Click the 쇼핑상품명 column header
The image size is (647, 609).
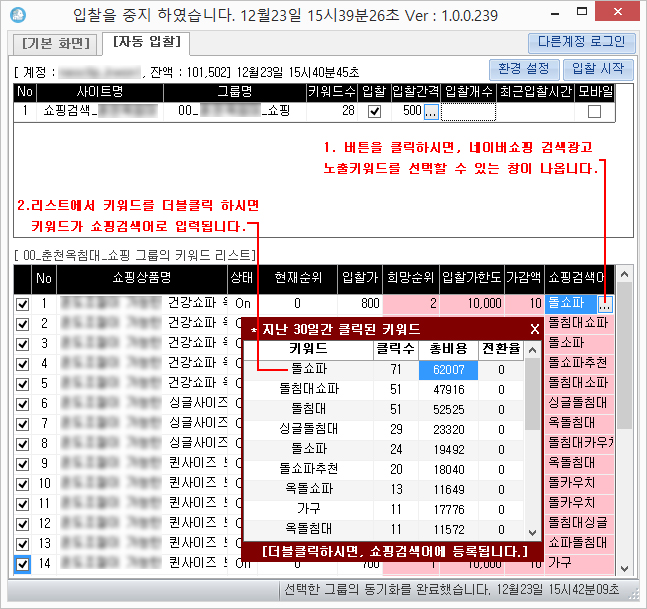142,279
